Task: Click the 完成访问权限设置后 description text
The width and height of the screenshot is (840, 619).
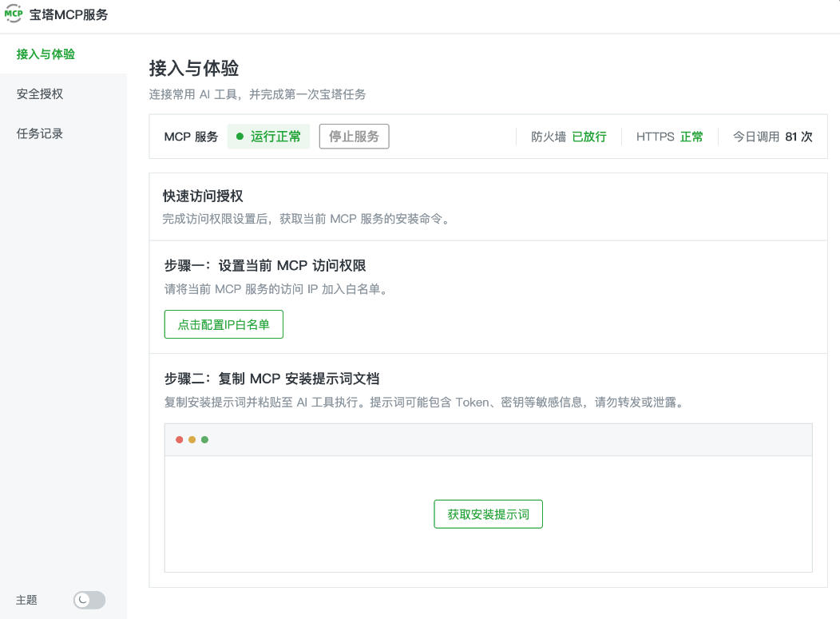Action: [306, 219]
